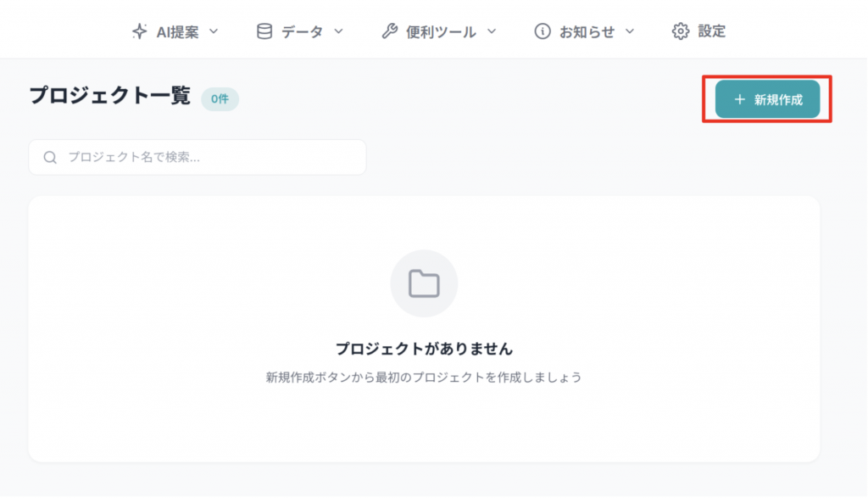Go to 設定 from the top navigation
This screenshot has width=868, height=498.
[x=711, y=31]
